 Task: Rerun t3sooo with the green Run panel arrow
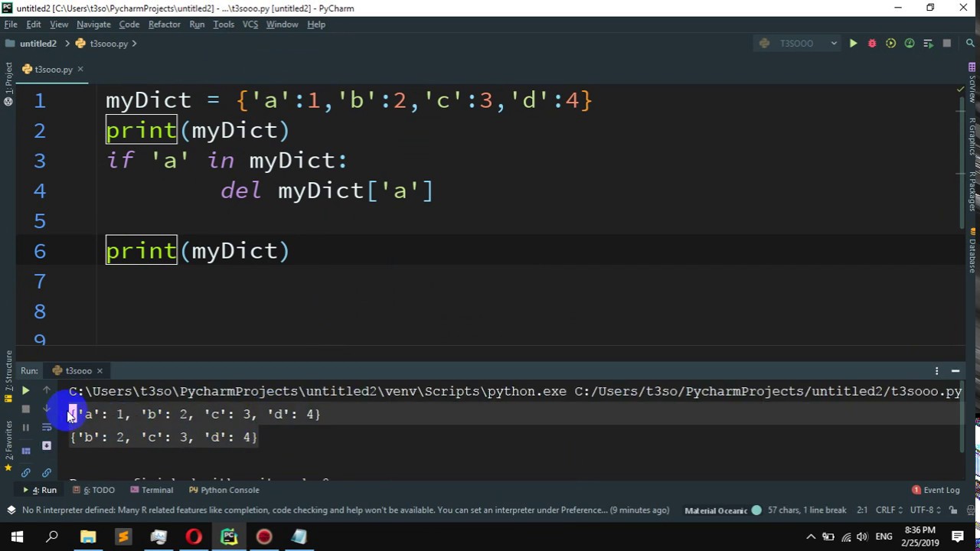click(x=25, y=391)
